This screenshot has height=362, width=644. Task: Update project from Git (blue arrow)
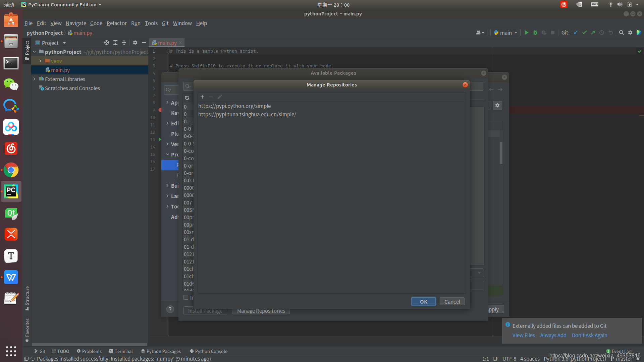pyautogui.click(x=576, y=33)
